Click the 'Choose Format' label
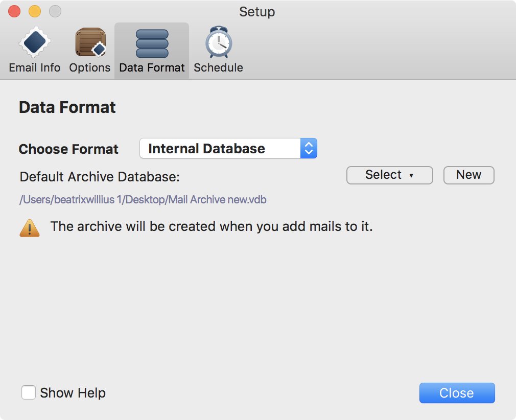The height and width of the screenshot is (420, 516). (x=68, y=149)
